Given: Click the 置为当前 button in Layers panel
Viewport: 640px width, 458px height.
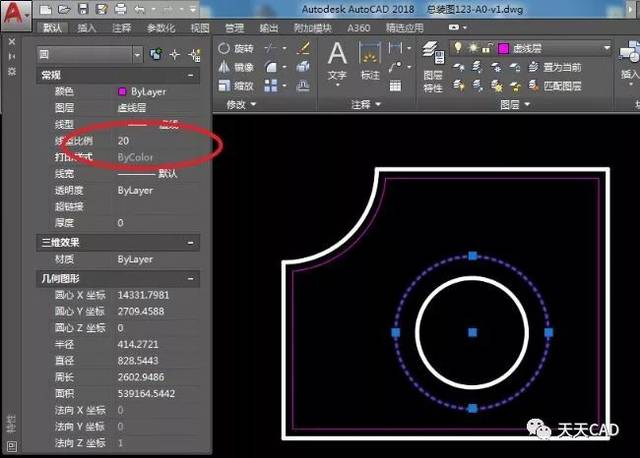Looking at the screenshot, I should click(555, 67).
